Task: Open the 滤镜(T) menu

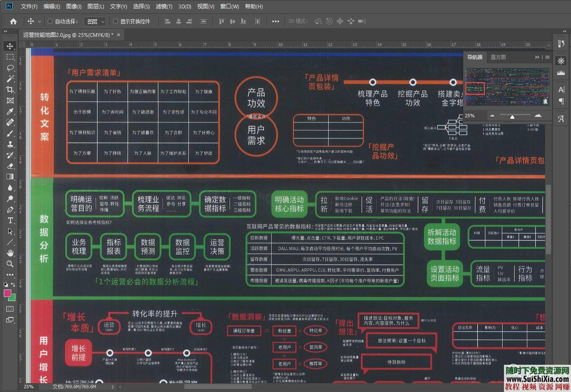Action: (x=164, y=6)
